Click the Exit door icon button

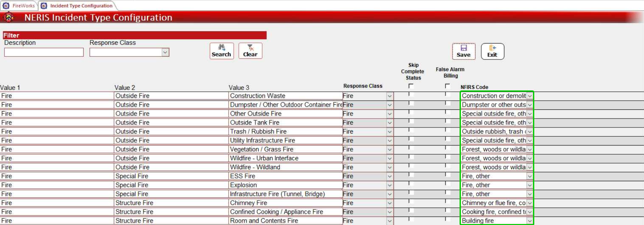tap(492, 51)
